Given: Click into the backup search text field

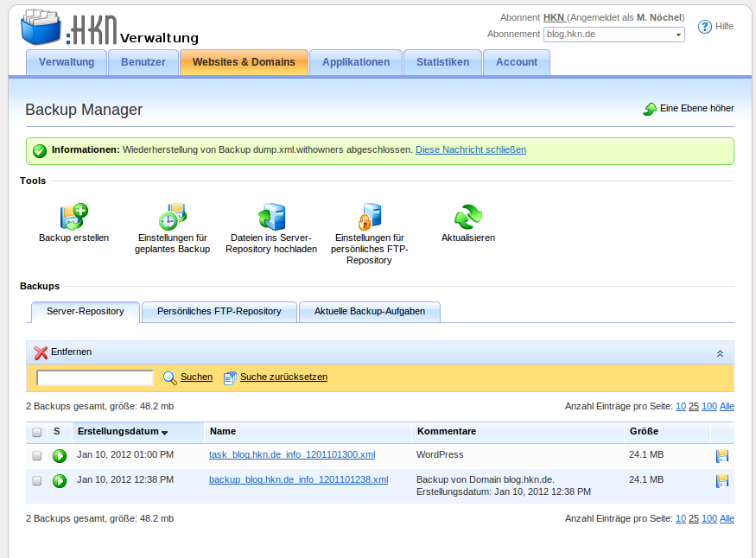Looking at the screenshot, I should [95, 377].
